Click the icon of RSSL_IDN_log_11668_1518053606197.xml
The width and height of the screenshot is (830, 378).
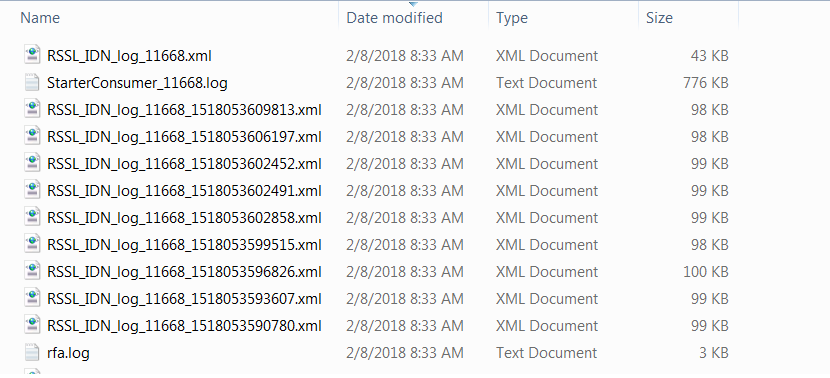click(x=32, y=136)
